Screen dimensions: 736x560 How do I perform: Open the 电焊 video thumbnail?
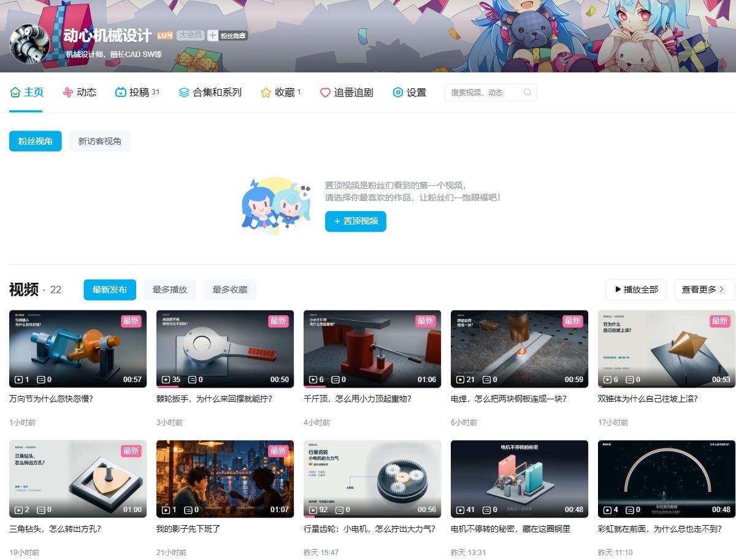tap(519, 349)
